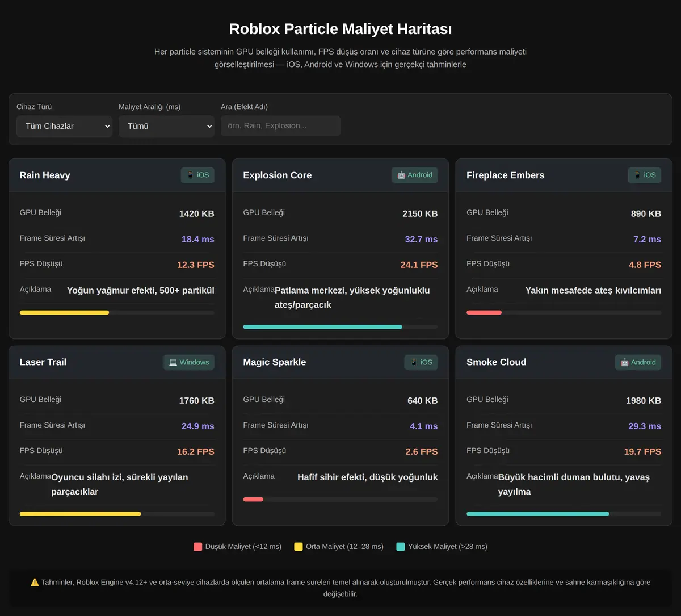Click the 890 KB GPU memory value
The width and height of the screenshot is (681, 616).
[x=646, y=213]
